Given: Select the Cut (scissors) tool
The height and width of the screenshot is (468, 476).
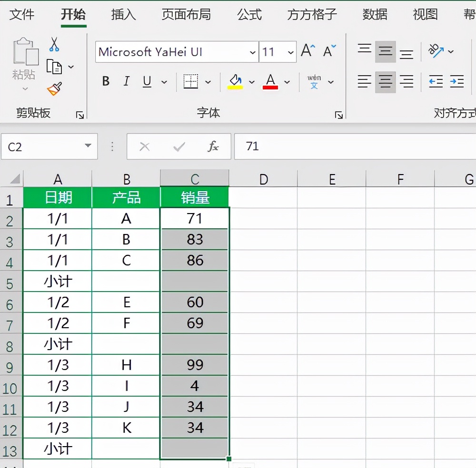Looking at the screenshot, I should [x=54, y=43].
